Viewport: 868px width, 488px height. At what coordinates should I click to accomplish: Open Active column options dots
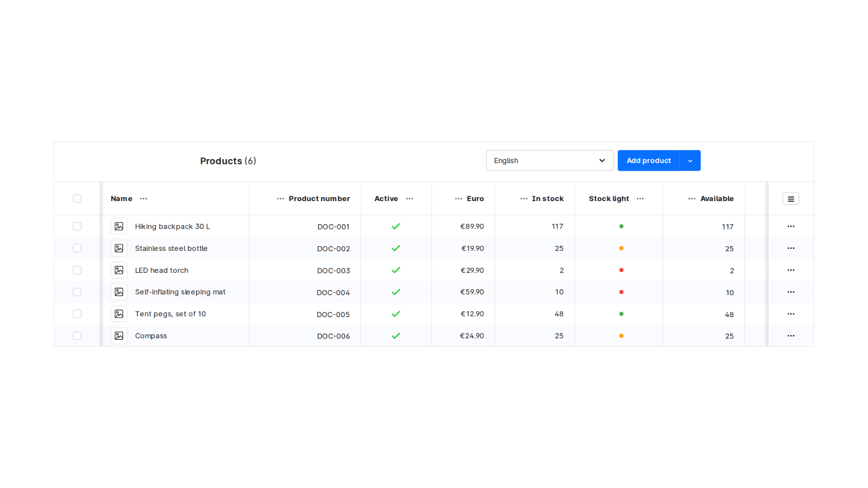tap(410, 199)
